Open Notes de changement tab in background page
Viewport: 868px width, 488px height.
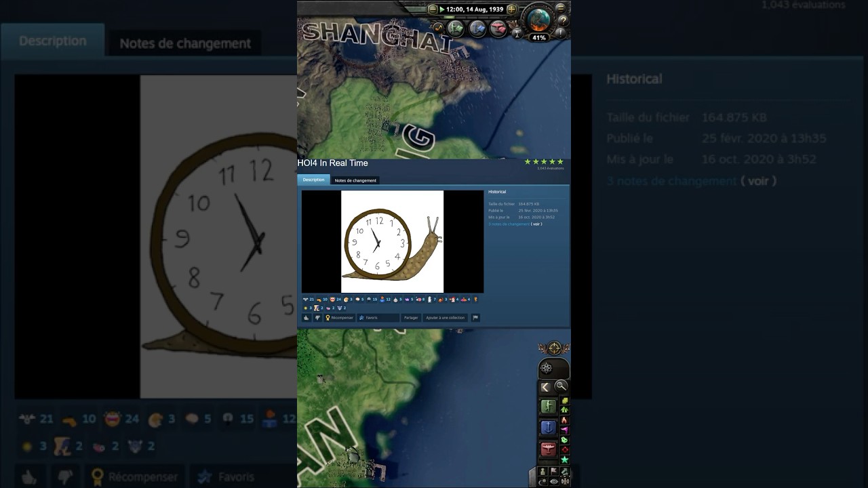tap(185, 43)
